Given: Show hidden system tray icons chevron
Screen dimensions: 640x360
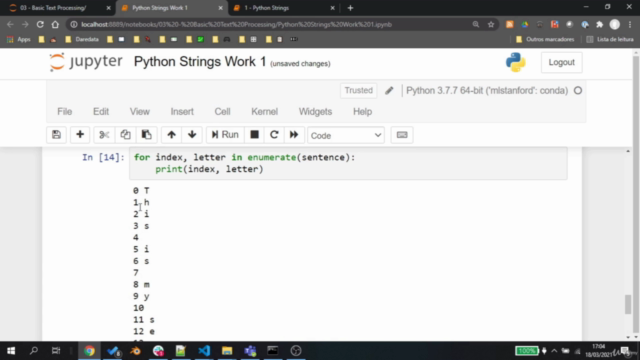Looking at the screenshot, I should click(x=554, y=351).
